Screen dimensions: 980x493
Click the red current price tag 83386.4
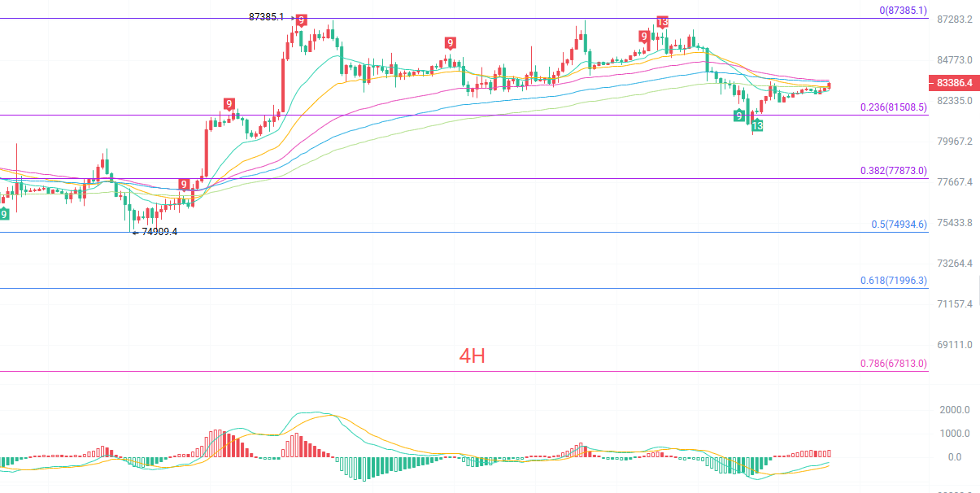coord(956,83)
